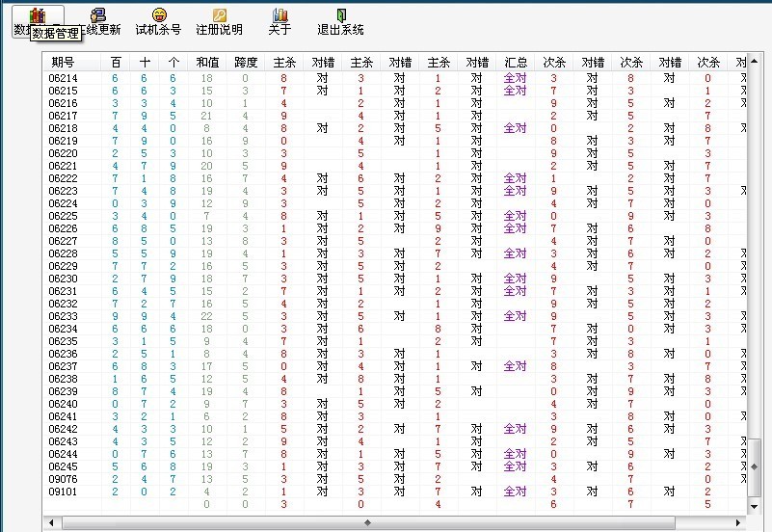Click 退出系统 door icon
The width and height of the screenshot is (772, 532).
click(x=341, y=15)
